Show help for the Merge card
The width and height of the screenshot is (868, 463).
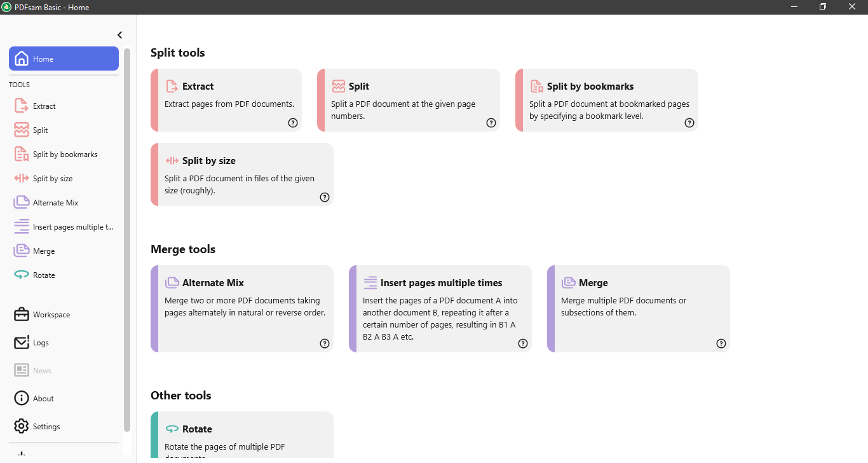click(721, 343)
